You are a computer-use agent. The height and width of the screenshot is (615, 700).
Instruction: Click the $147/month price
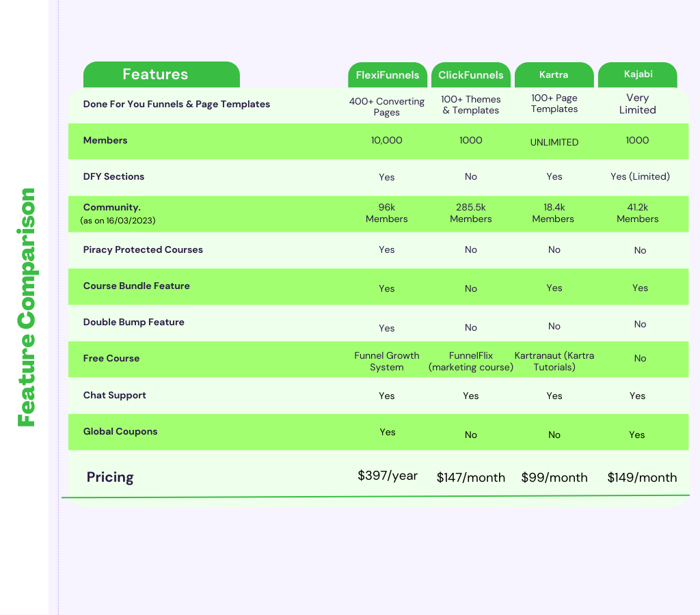click(471, 478)
